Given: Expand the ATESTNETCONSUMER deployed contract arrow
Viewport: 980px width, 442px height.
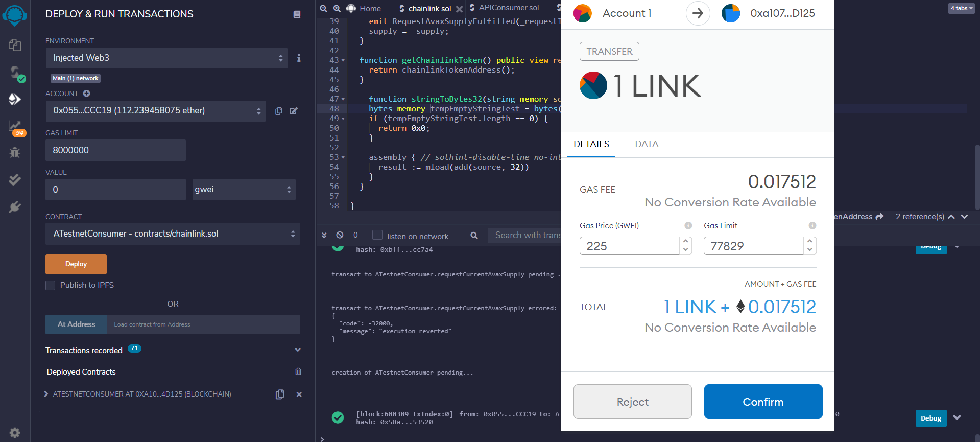Looking at the screenshot, I should [46, 394].
